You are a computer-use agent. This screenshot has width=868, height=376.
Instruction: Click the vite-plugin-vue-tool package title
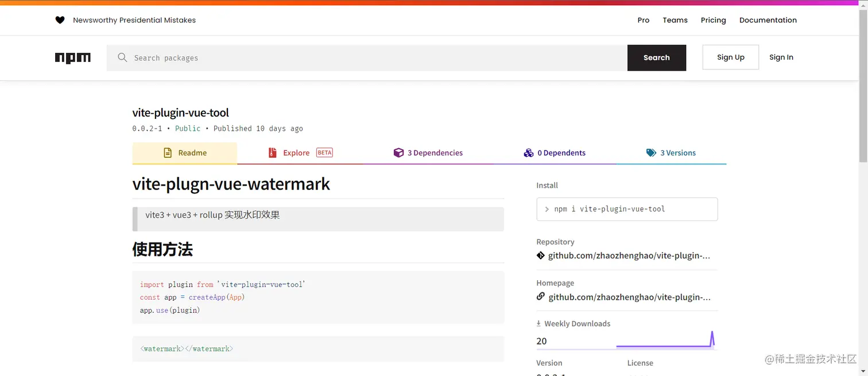pyautogui.click(x=181, y=113)
